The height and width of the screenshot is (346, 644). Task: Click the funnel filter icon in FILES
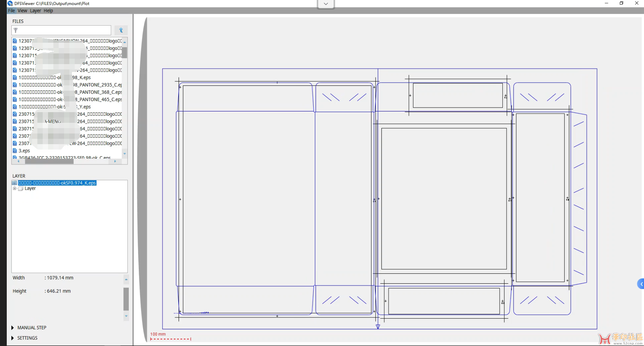[16, 30]
